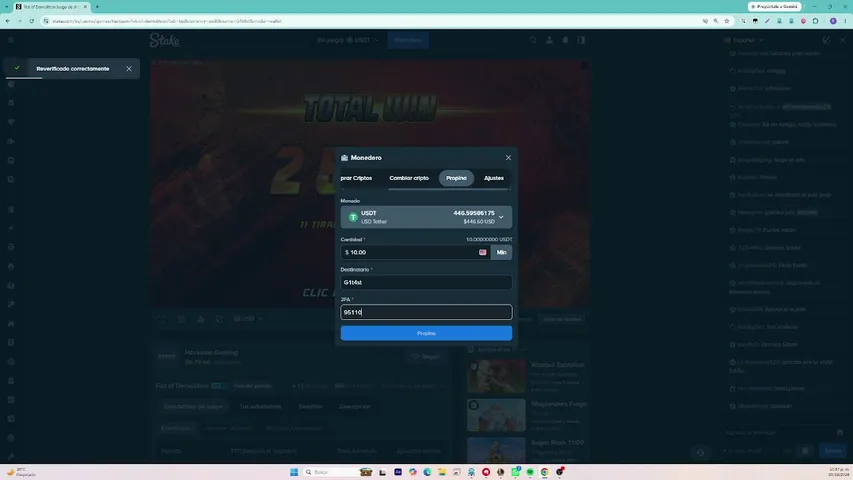Click the Seguir follow button for Hacksaw Gaming

(425, 356)
